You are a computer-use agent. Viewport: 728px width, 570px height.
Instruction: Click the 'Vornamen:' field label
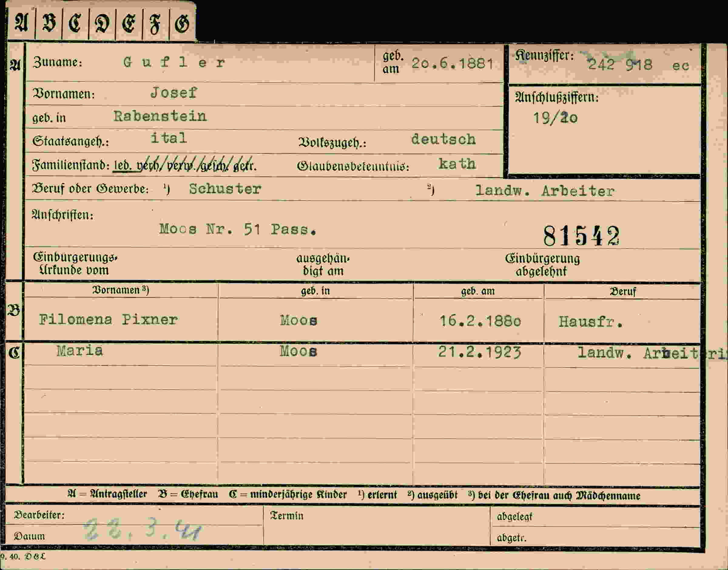64,94
